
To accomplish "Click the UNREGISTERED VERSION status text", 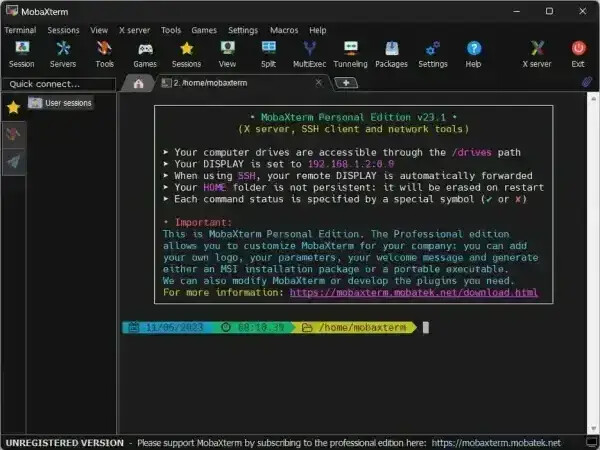I will (65, 443).
